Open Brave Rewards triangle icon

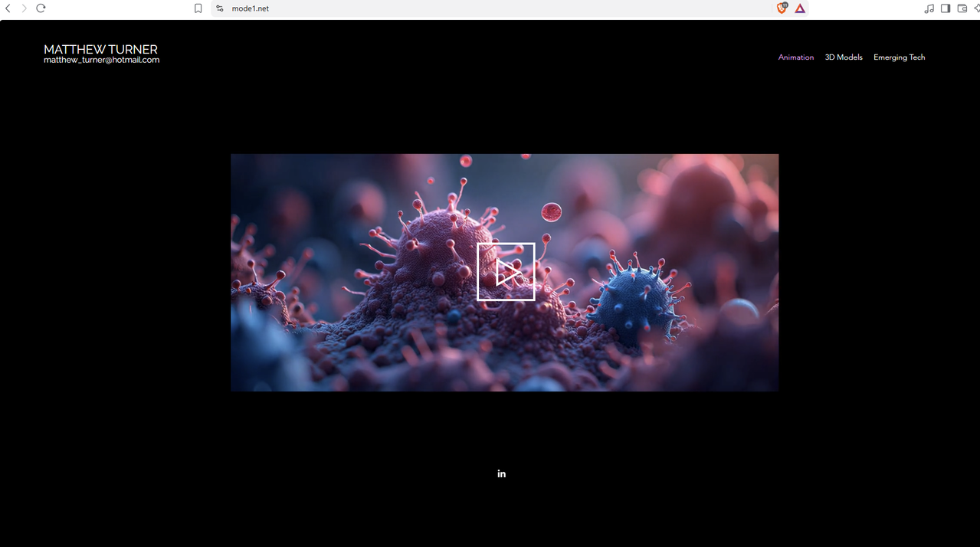point(800,8)
